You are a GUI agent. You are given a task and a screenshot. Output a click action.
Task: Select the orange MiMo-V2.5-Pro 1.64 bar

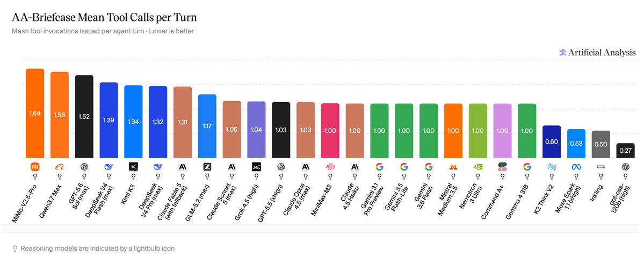pyautogui.click(x=35, y=113)
